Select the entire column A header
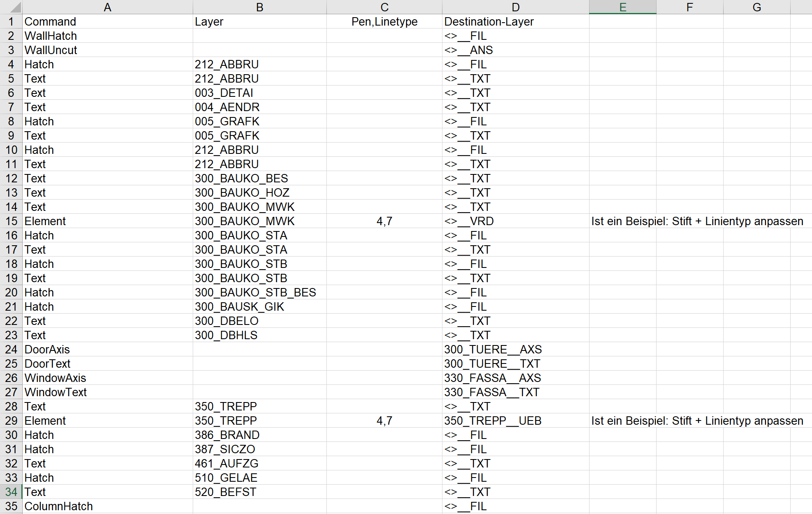 click(107, 7)
